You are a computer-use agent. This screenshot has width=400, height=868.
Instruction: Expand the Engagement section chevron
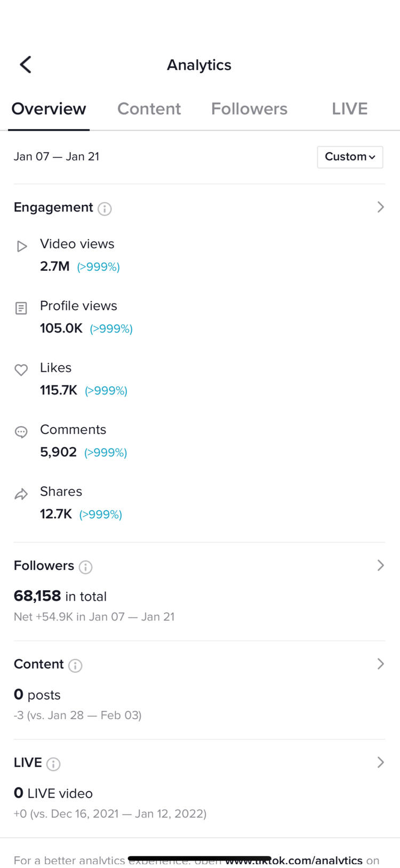click(x=380, y=207)
